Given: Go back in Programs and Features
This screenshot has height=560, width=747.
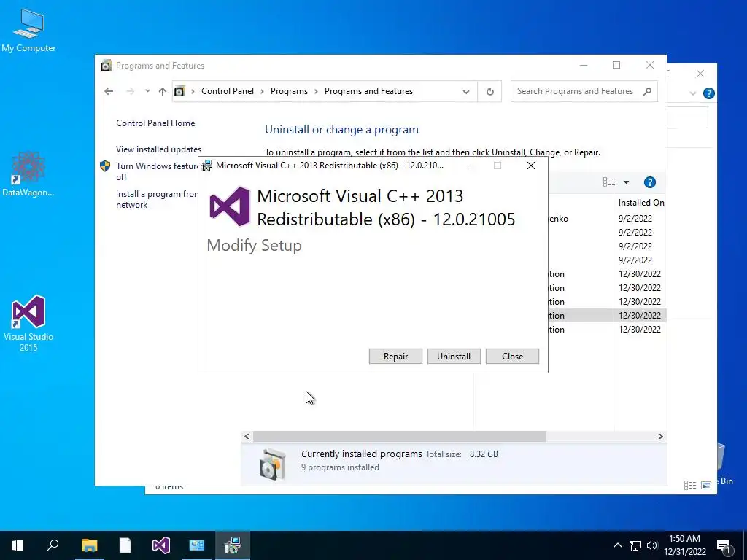Looking at the screenshot, I should 109,91.
